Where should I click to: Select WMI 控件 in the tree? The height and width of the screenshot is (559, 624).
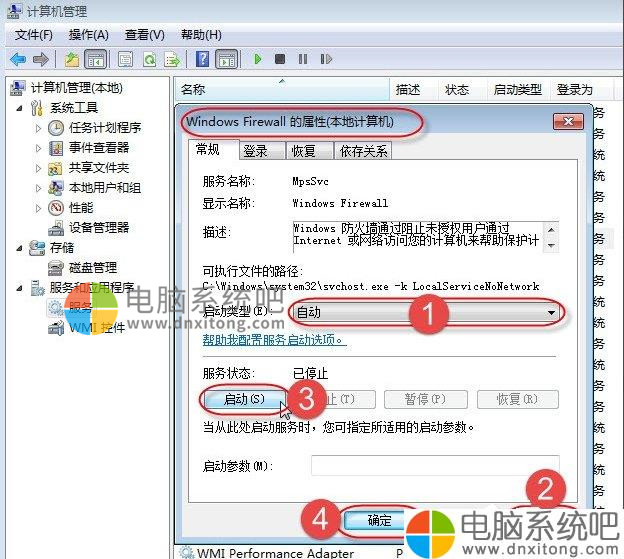[x=97, y=327]
